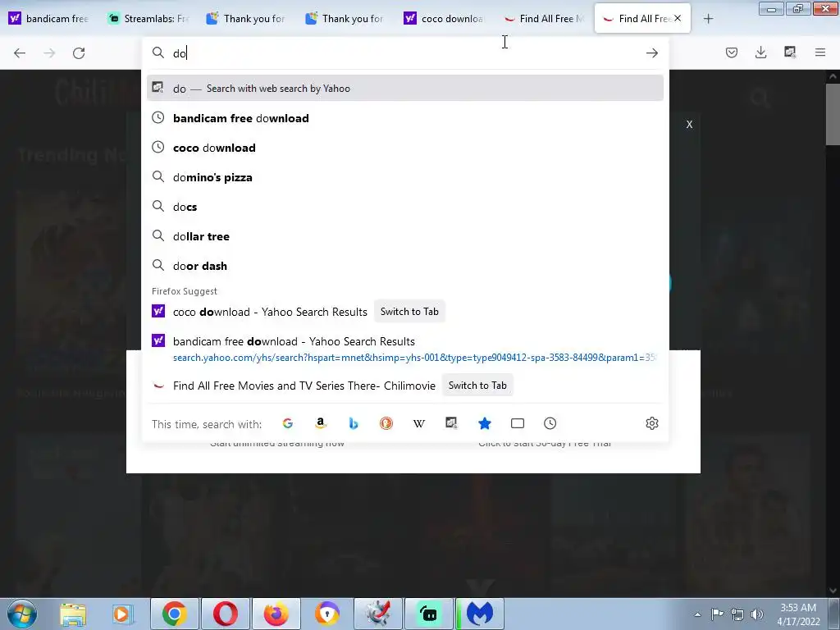This screenshot has width=840, height=630.
Task: Search this time with Bing
Action: [x=353, y=424]
